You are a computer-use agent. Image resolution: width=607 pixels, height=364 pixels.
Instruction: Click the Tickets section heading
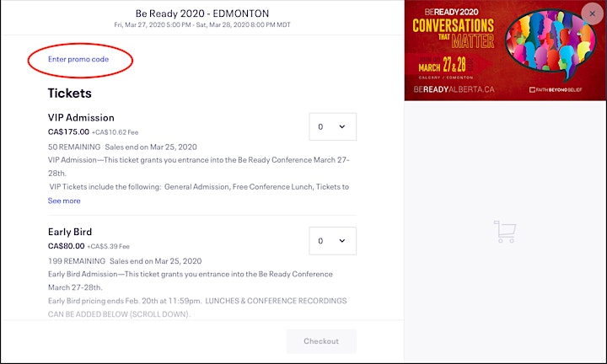70,94
